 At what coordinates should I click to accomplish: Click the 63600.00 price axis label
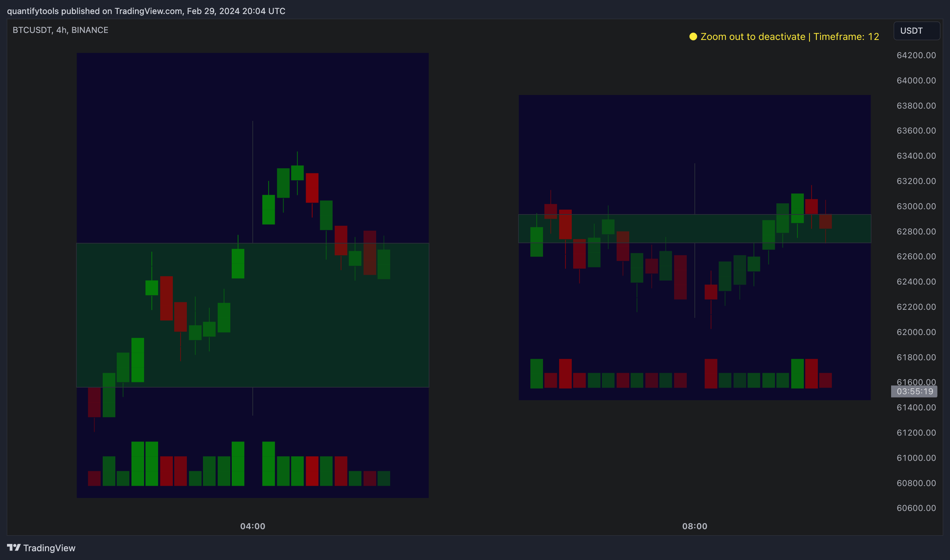[x=916, y=131]
